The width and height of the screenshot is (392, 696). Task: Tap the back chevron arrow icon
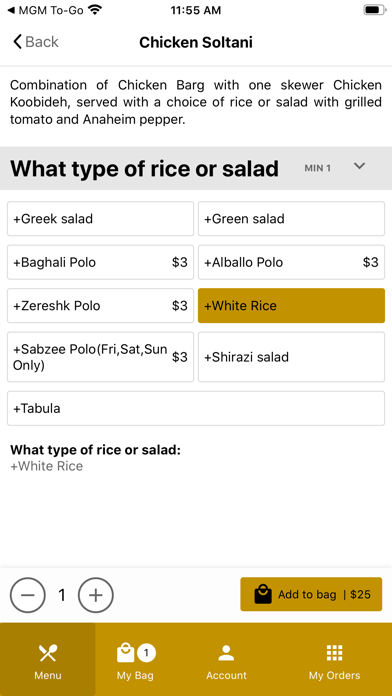(17, 42)
